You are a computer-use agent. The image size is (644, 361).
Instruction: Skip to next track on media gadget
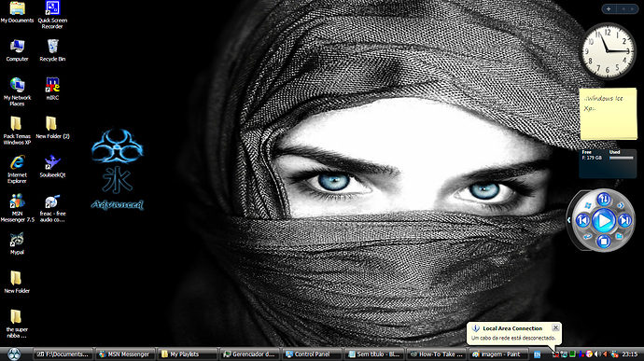(624, 220)
